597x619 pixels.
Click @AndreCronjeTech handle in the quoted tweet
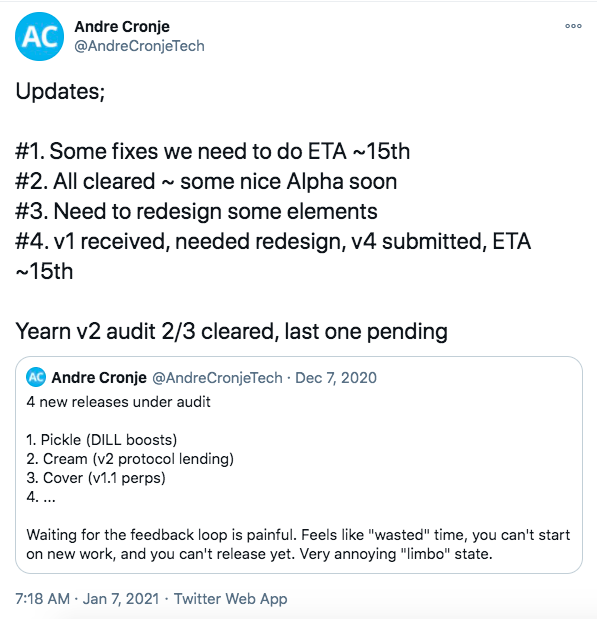tap(218, 378)
